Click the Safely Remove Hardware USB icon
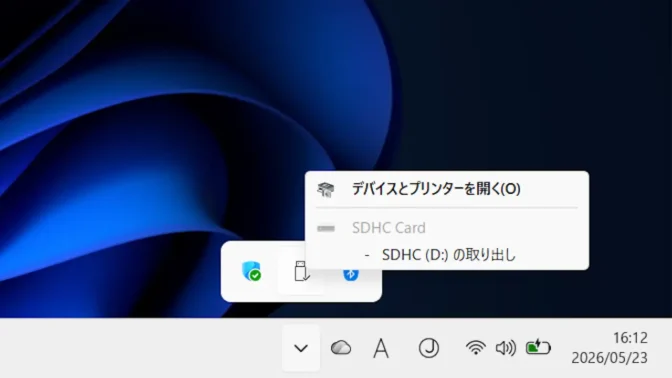672x378 pixels. [301, 271]
